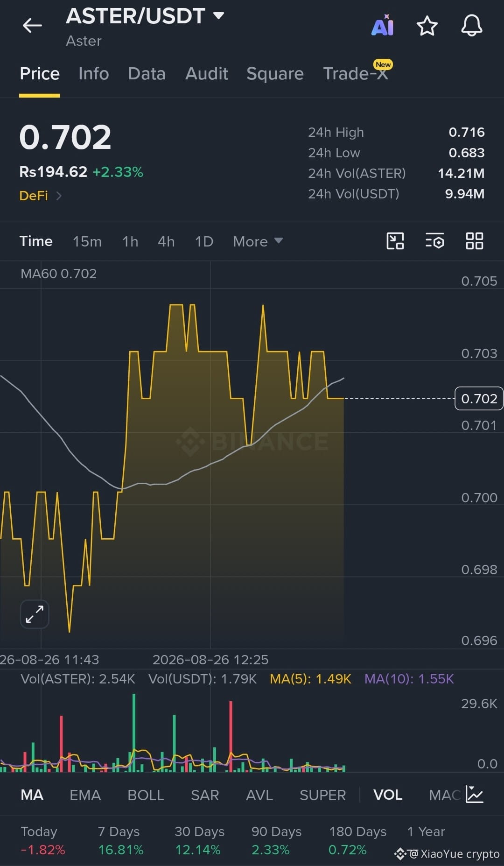Screen dimensions: 504x866
Task: Add ASTER/USDT to favorites with star
Action: pos(427,26)
